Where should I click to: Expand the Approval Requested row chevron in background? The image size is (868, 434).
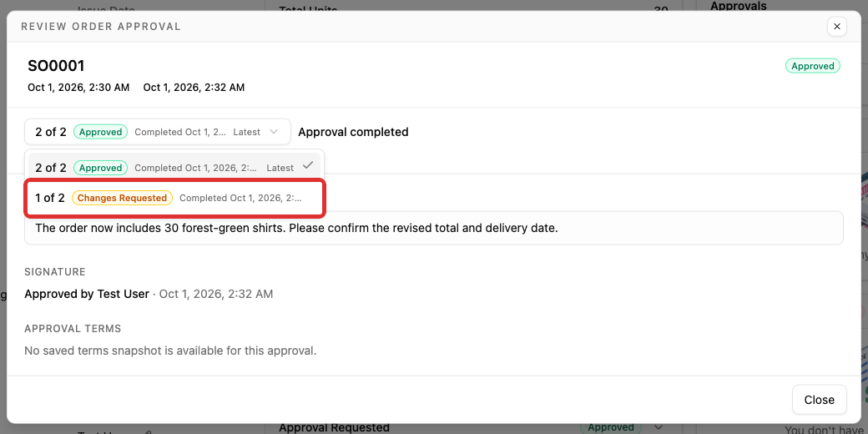pyautogui.click(x=659, y=427)
